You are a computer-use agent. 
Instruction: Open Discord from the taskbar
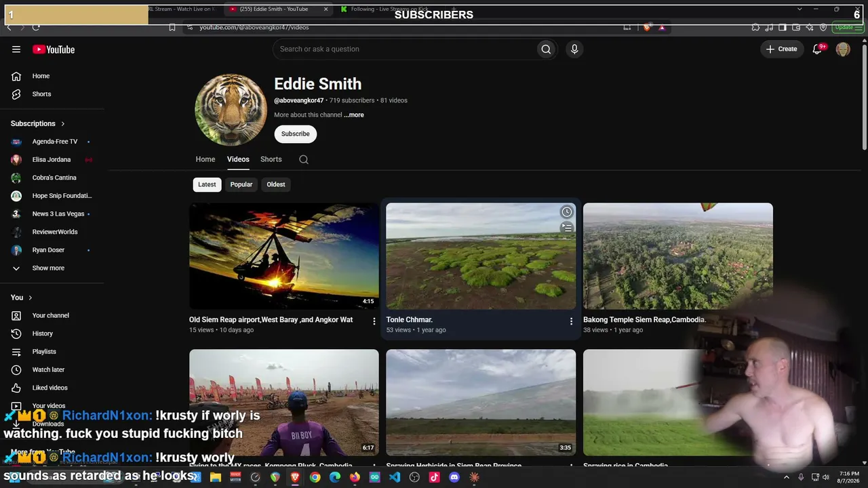pos(454,477)
